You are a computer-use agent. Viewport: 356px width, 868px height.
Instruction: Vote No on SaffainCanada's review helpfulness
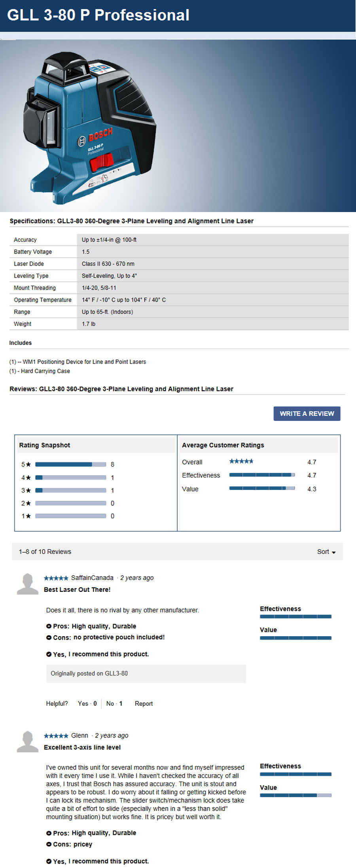pyautogui.click(x=114, y=703)
